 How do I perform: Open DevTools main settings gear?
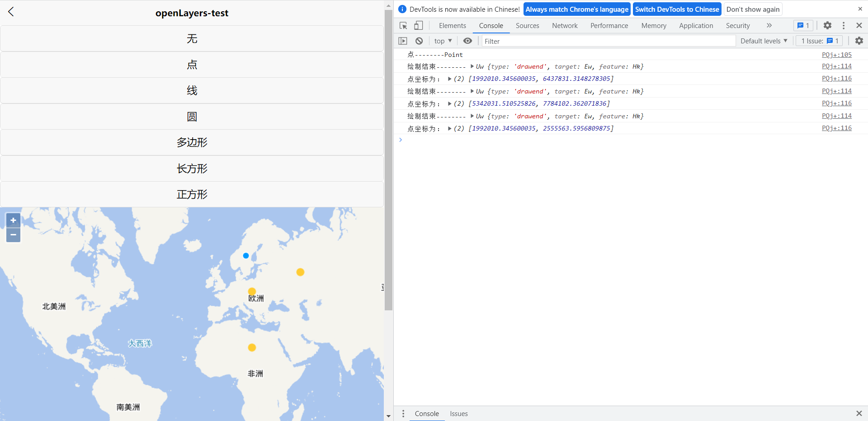point(827,26)
